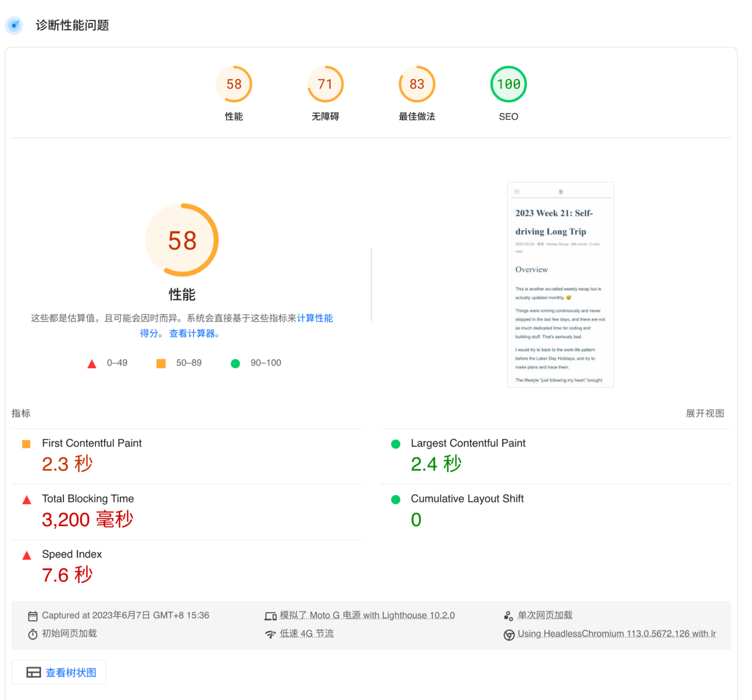Click the calendar icon next to capture time
Screen dimensions: 752x700
33,616
